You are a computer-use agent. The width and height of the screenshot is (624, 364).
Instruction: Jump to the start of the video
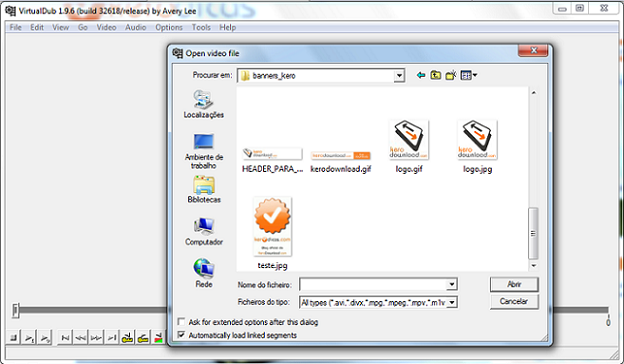coord(65,338)
